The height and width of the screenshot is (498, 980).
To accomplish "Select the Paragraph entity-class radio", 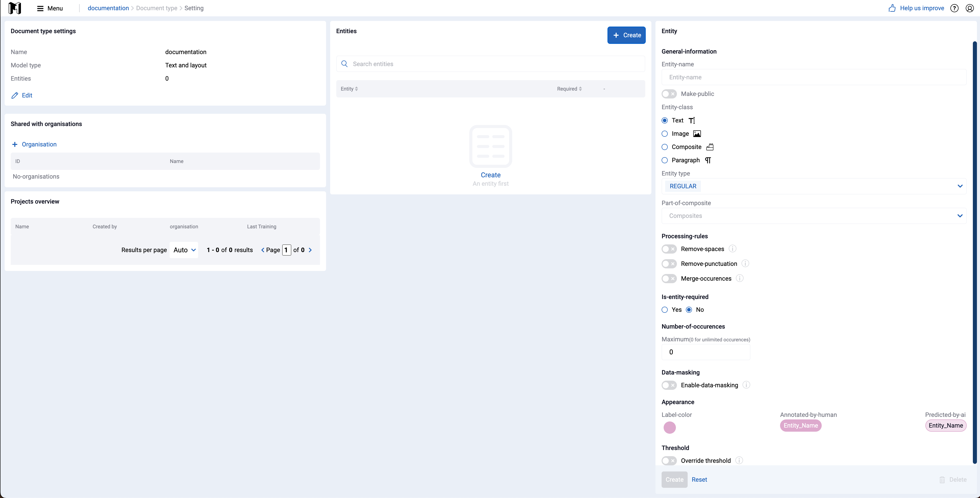I will click(665, 160).
